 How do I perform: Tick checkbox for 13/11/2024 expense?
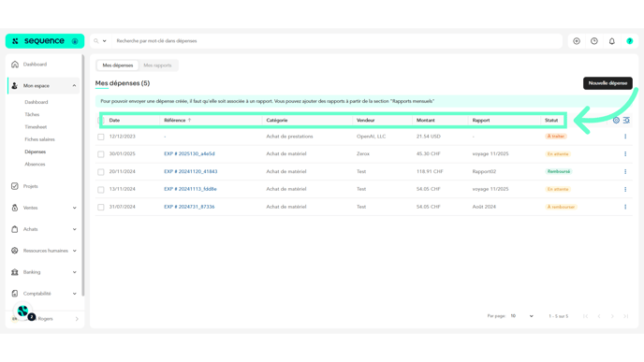pos(101,190)
